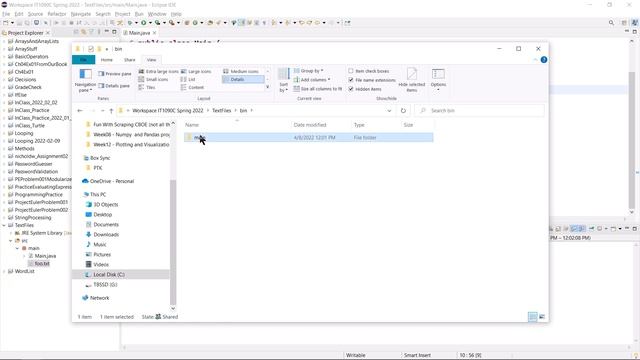
Task: Select the Content layout
Action: pos(192,87)
